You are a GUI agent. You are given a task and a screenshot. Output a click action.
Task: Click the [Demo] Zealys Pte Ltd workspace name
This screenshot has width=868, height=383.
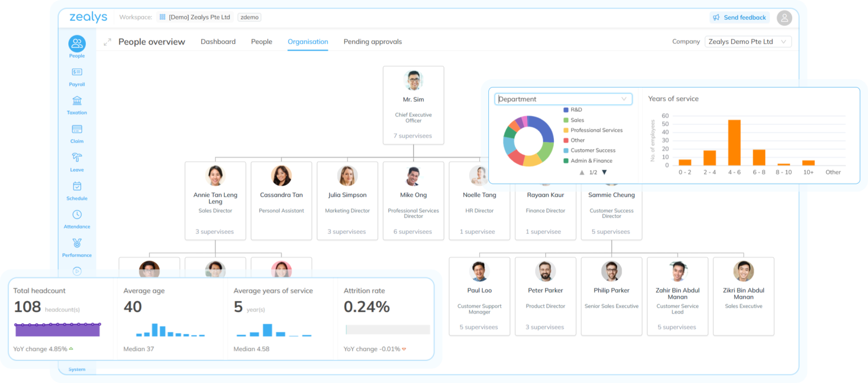pyautogui.click(x=199, y=18)
